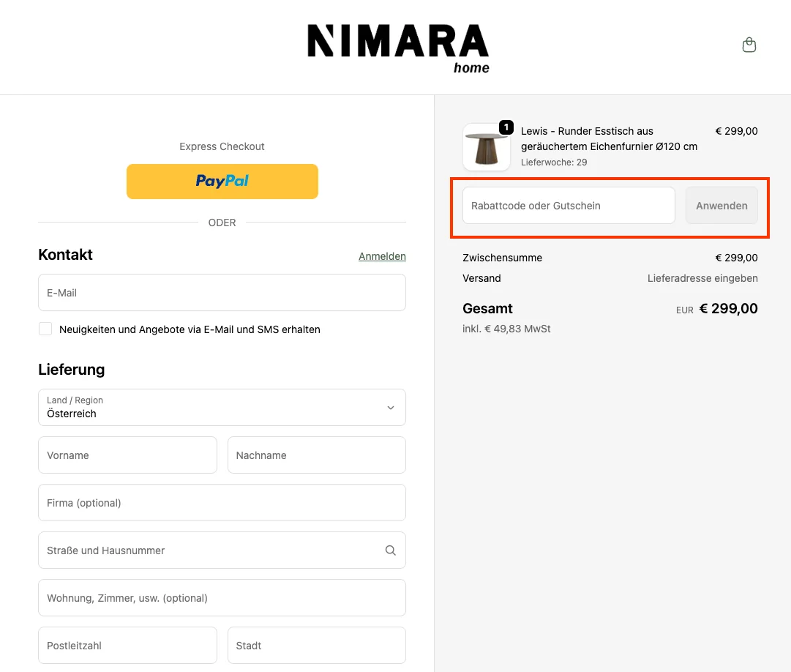Enable newsletter via E-Mail and SMS checkbox

(45, 329)
